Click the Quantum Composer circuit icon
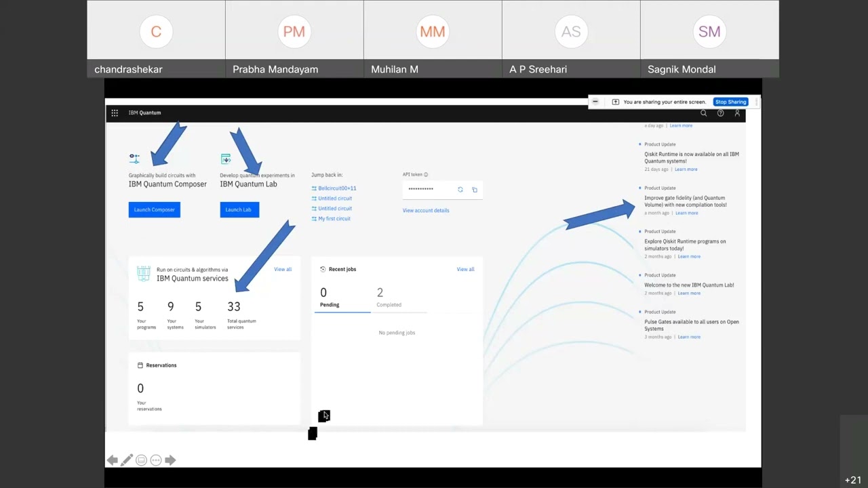The image size is (868, 488). click(134, 159)
